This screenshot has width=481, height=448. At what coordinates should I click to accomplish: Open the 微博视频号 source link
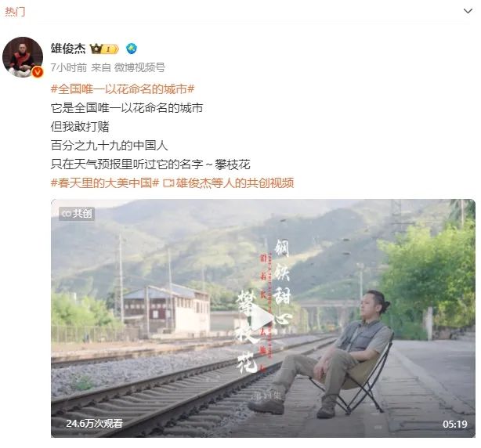(139, 67)
